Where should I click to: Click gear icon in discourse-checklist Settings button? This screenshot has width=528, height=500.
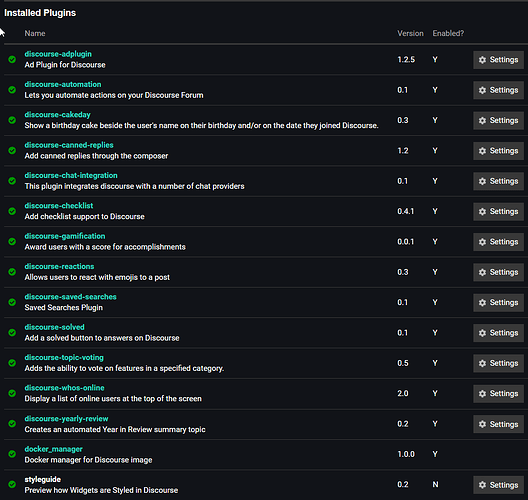point(482,211)
